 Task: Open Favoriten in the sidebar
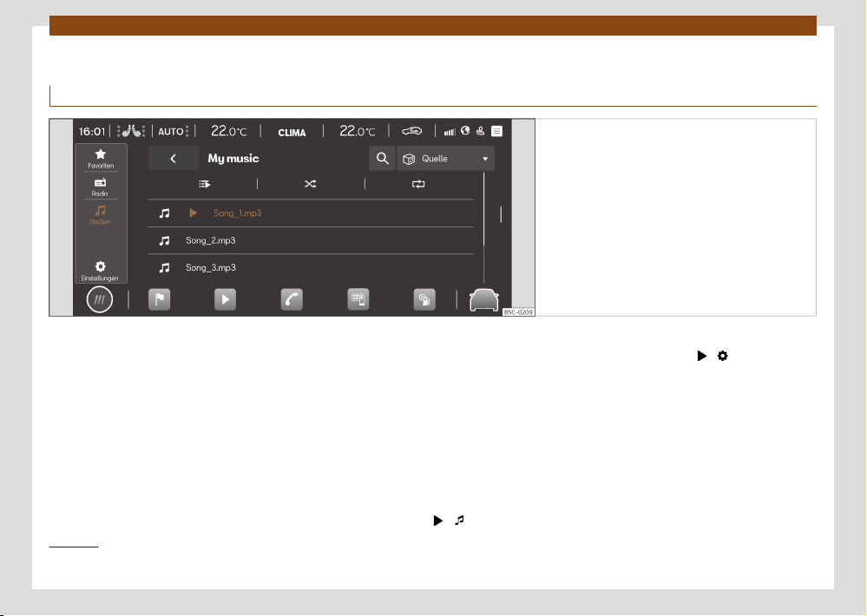click(101, 158)
